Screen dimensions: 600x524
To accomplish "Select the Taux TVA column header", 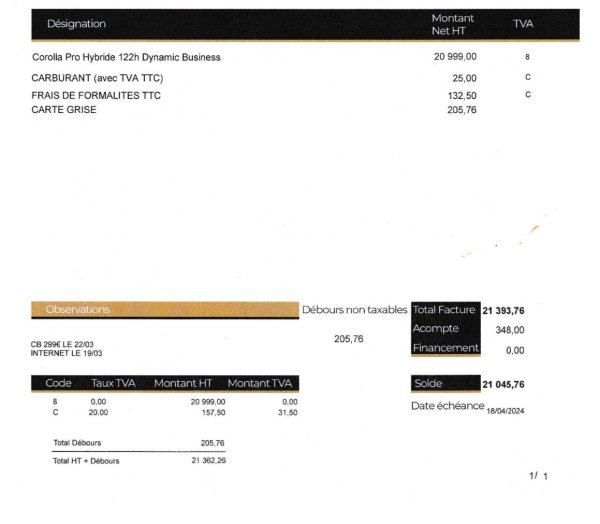I will pyautogui.click(x=113, y=383).
